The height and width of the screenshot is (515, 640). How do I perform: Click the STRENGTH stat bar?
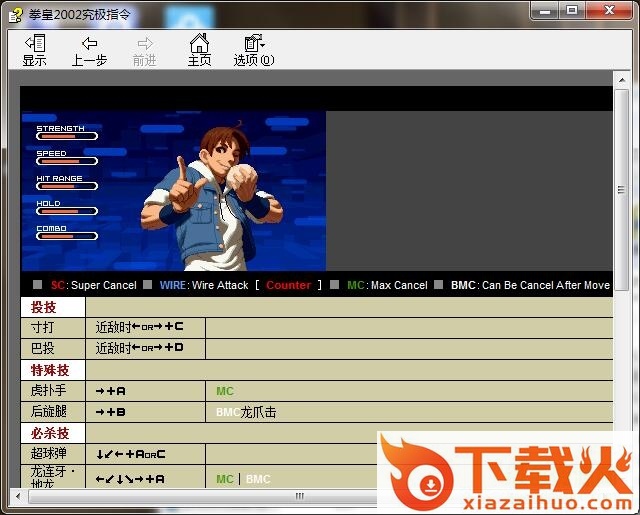[67, 136]
